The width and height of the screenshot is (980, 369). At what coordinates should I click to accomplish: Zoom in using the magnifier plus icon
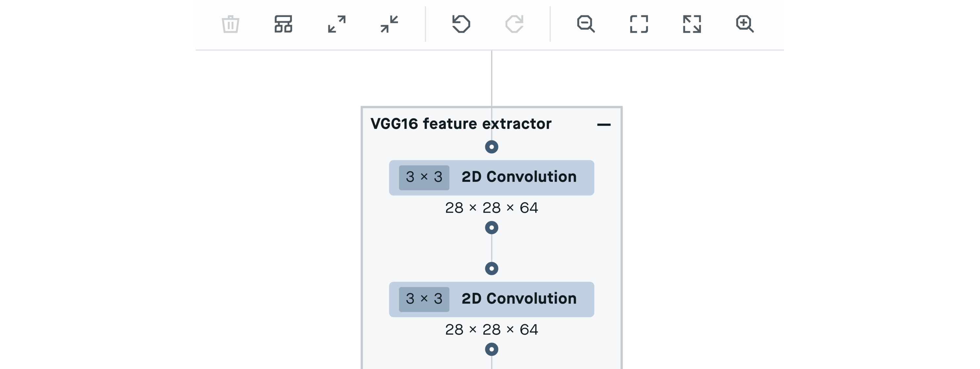click(x=744, y=24)
